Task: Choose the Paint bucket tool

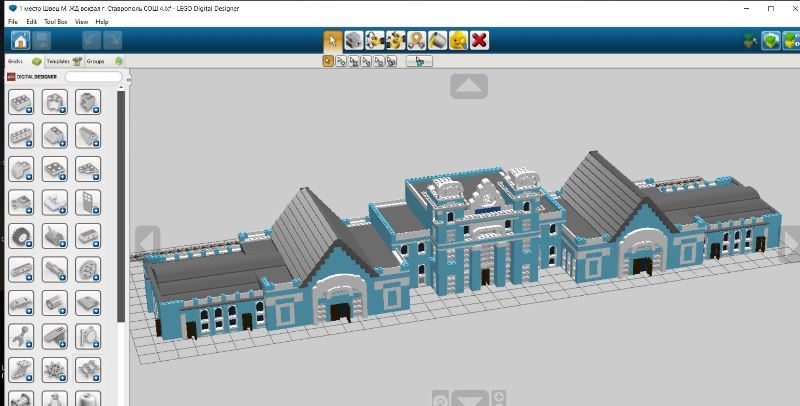Action: 438,41
